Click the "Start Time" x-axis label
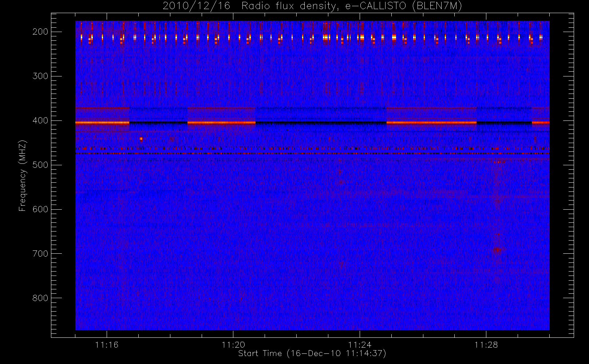 tap(312, 353)
